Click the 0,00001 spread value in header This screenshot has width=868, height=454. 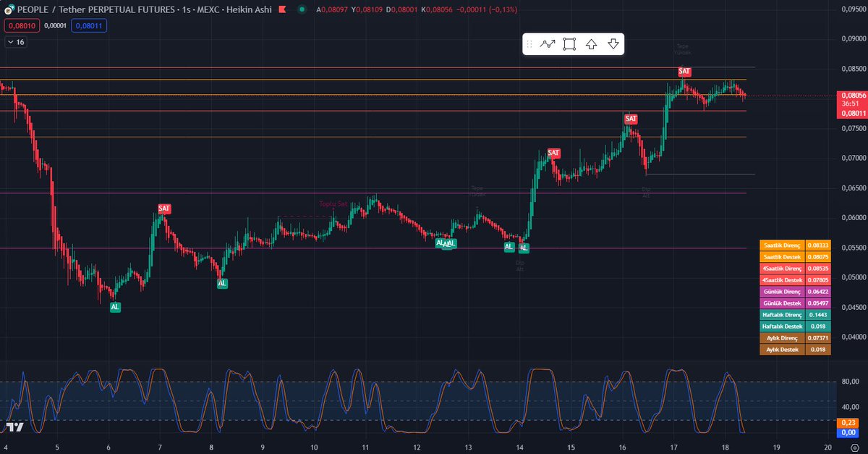55,25
